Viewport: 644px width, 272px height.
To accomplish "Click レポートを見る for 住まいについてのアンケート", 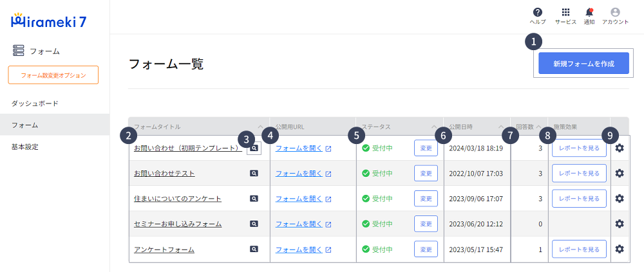I will pos(579,199).
